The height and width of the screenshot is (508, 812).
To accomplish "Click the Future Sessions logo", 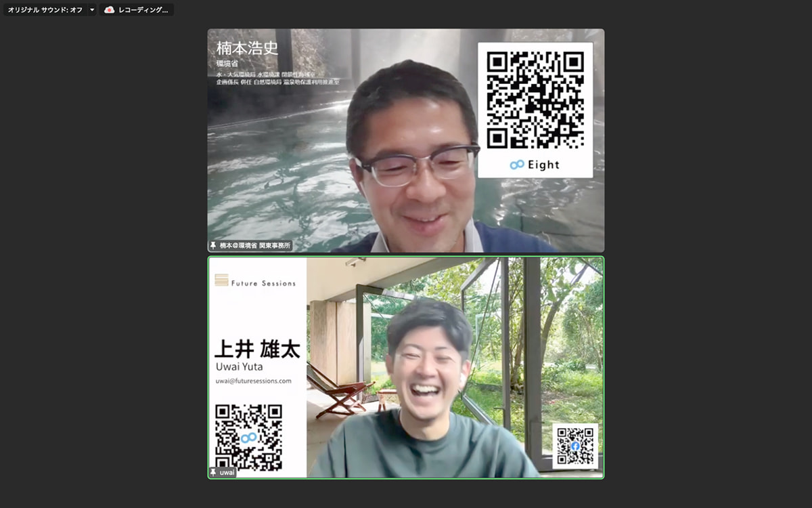I will pos(255,280).
